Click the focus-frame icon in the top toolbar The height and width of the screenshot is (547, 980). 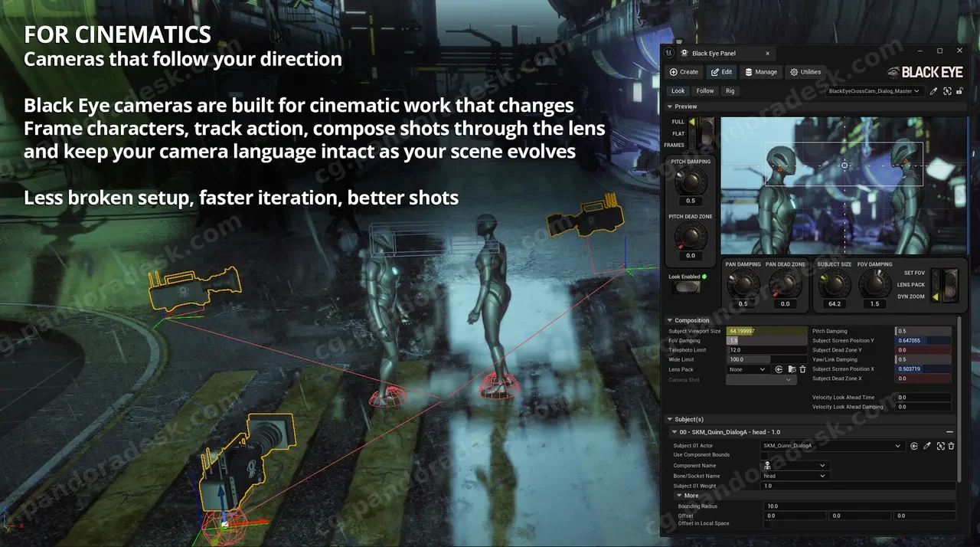pyautogui.click(x=947, y=91)
